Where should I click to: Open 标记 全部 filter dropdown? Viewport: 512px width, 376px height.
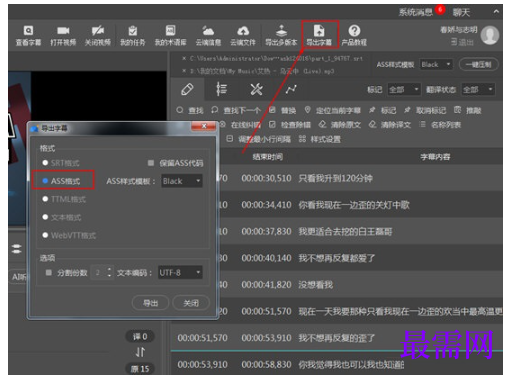point(404,90)
